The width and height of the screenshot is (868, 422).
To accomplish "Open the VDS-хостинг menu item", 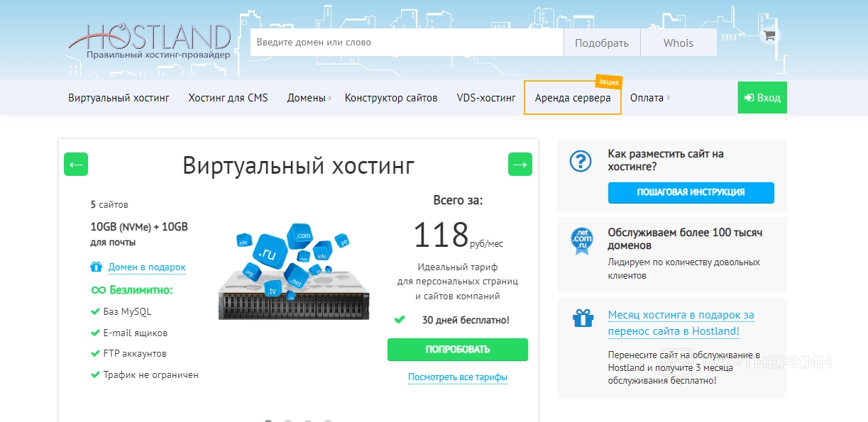I will click(486, 98).
